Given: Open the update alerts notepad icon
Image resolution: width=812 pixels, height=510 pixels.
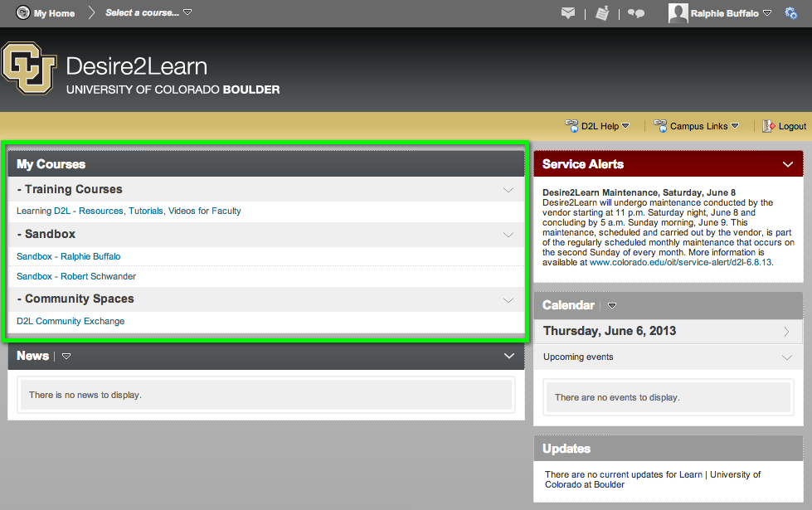Looking at the screenshot, I should pos(602,13).
